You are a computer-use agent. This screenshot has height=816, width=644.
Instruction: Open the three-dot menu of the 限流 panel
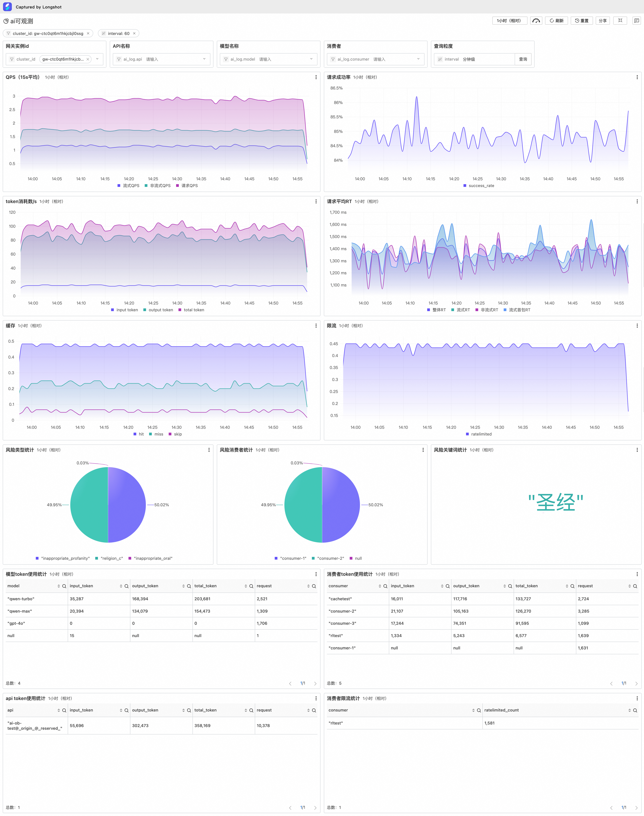[637, 326]
